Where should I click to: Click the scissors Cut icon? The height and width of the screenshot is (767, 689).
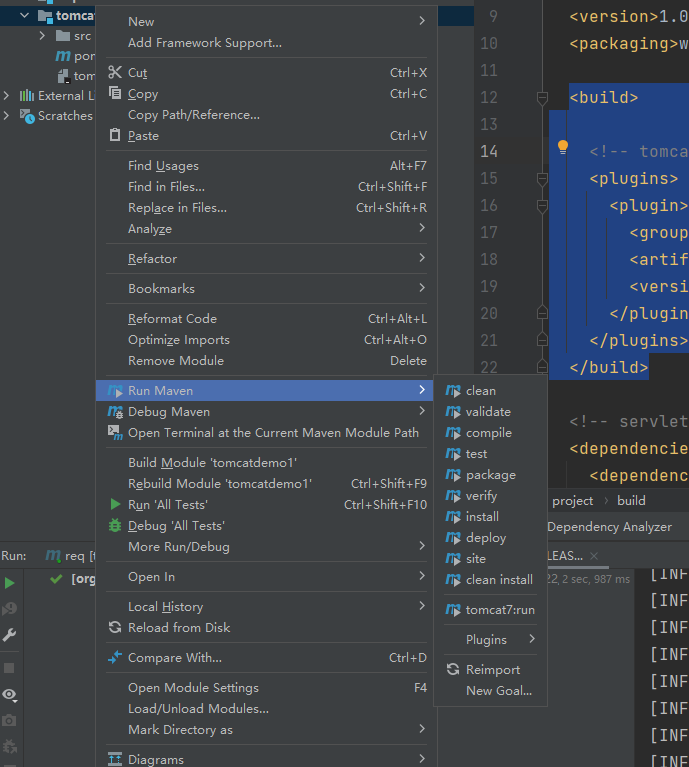point(114,73)
